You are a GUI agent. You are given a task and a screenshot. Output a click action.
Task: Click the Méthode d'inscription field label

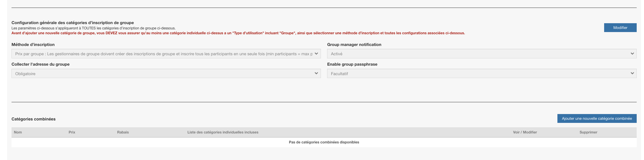click(33, 45)
